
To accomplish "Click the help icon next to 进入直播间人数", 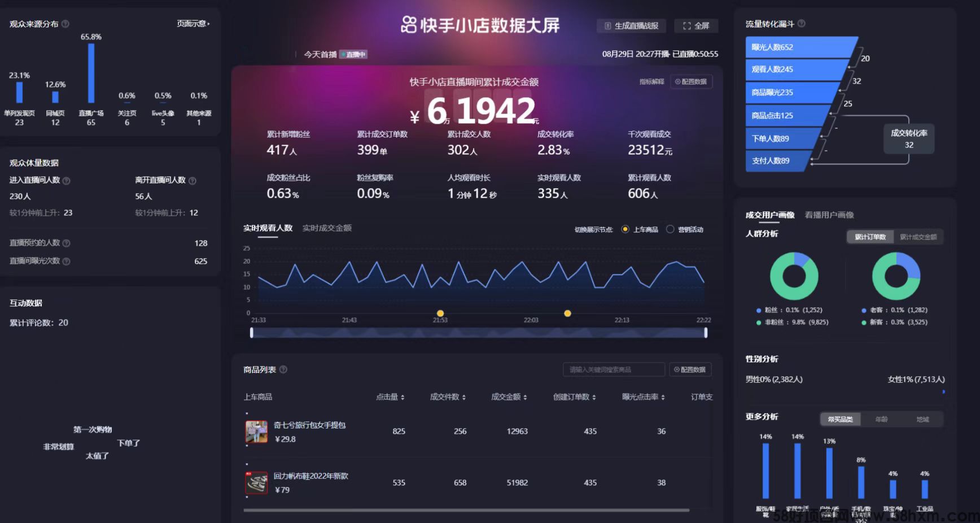I will click(67, 181).
